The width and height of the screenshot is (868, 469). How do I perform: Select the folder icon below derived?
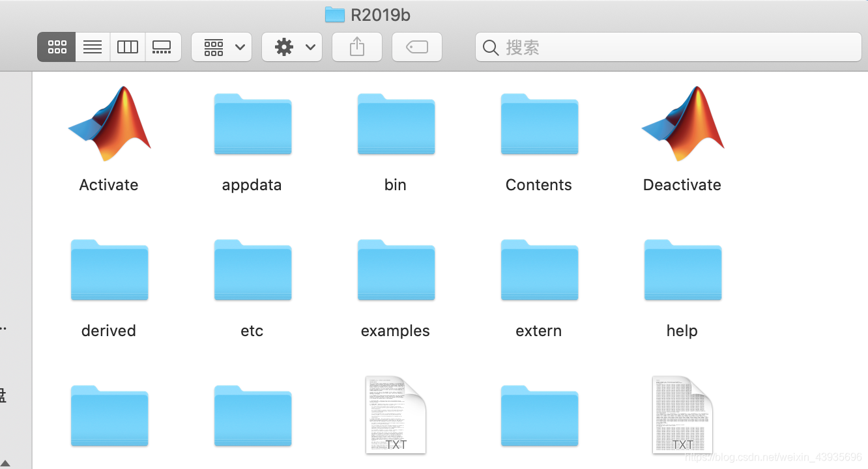tap(109, 416)
